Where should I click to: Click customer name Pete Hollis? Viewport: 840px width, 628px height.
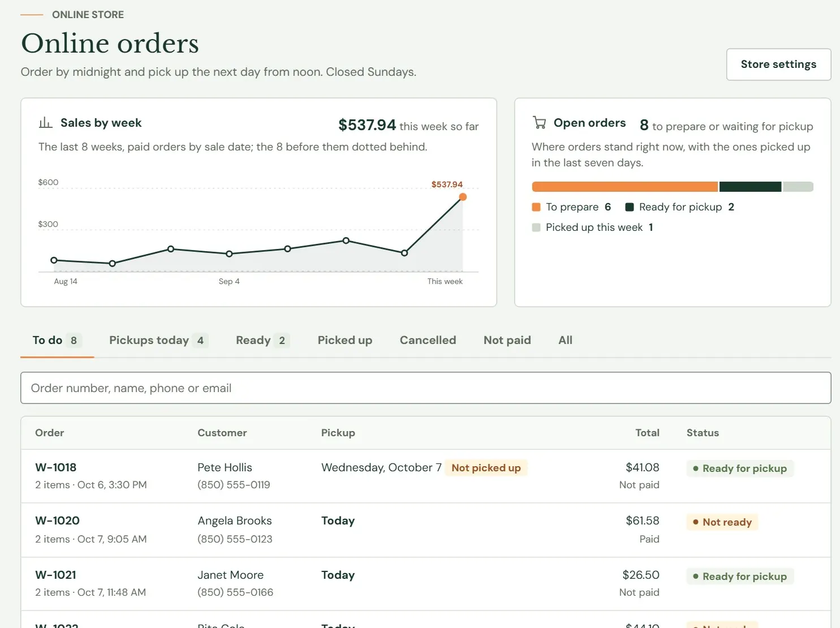[225, 468]
